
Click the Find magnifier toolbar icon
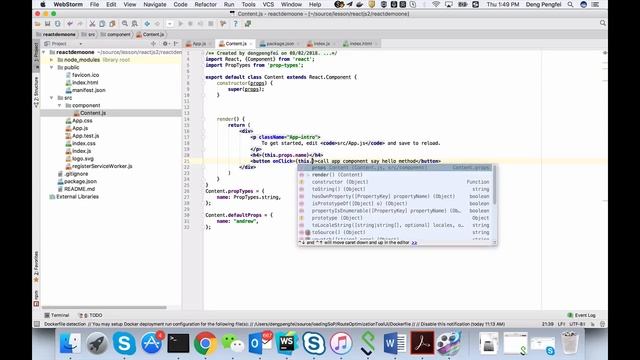124,24
